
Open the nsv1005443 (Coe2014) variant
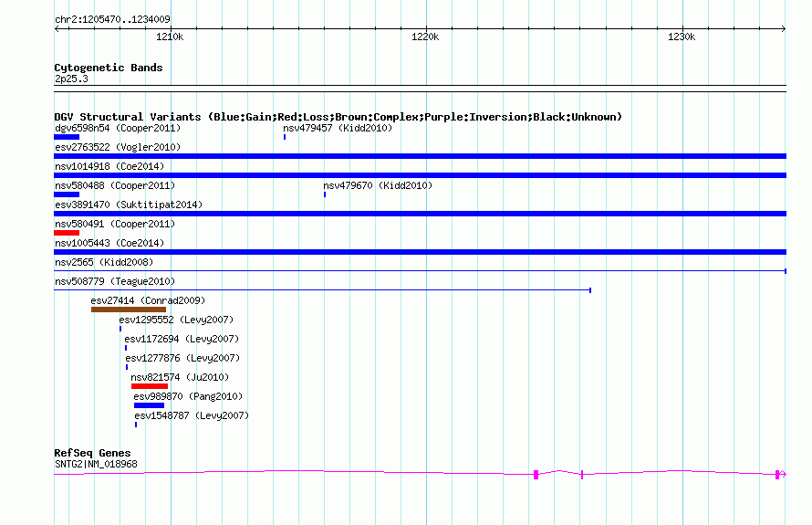(109, 243)
